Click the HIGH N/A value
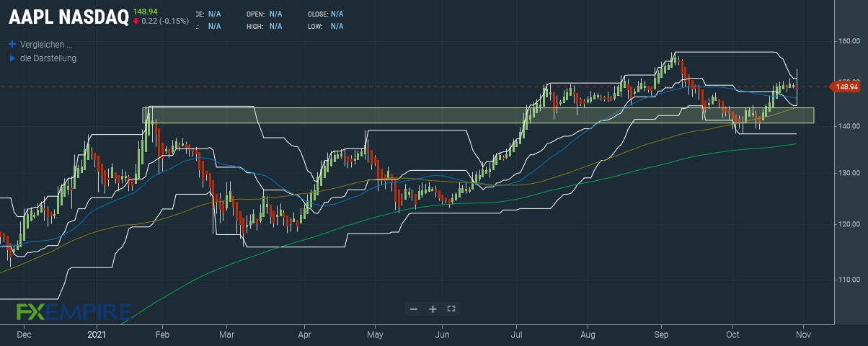This screenshot has height=346, width=868. point(276,26)
